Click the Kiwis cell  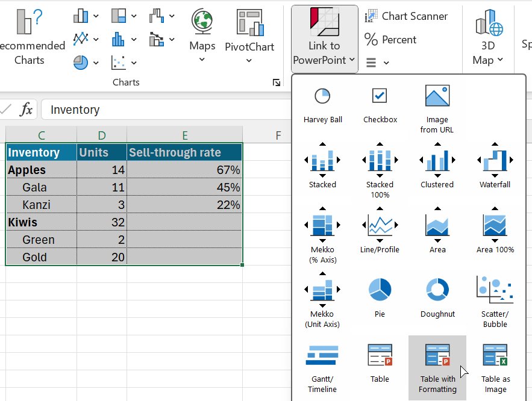[x=41, y=222]
